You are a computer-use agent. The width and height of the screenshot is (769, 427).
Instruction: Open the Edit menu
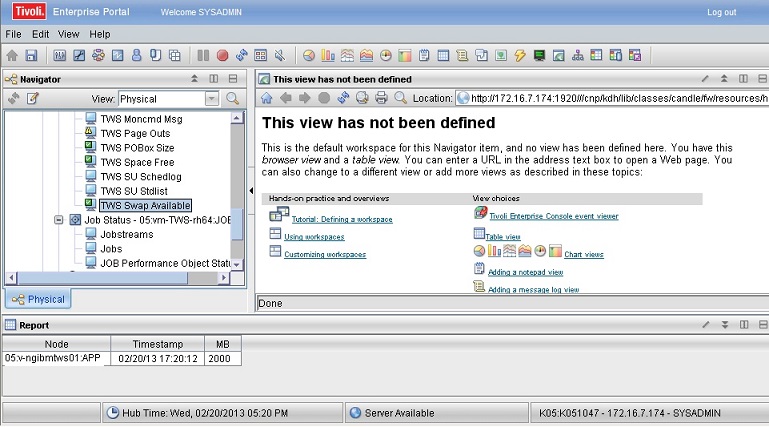click(x=40, y=34)
